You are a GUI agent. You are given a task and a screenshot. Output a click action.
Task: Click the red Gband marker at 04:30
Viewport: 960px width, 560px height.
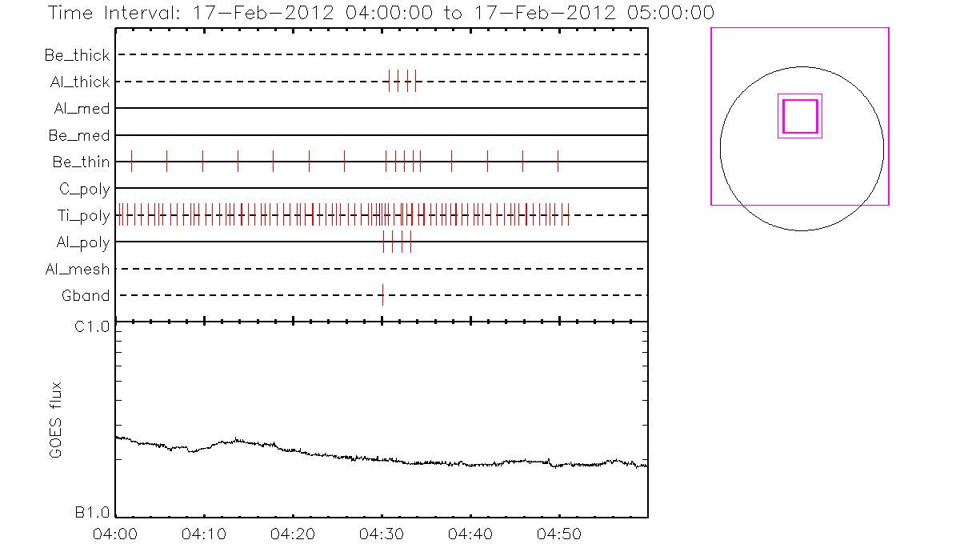[x=382, y=294]
